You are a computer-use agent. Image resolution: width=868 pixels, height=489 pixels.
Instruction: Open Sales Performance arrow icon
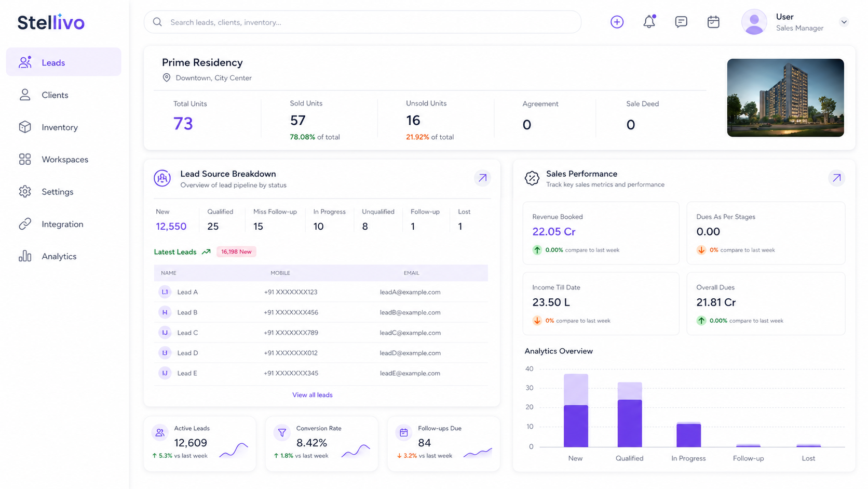[x=836, y=178]
